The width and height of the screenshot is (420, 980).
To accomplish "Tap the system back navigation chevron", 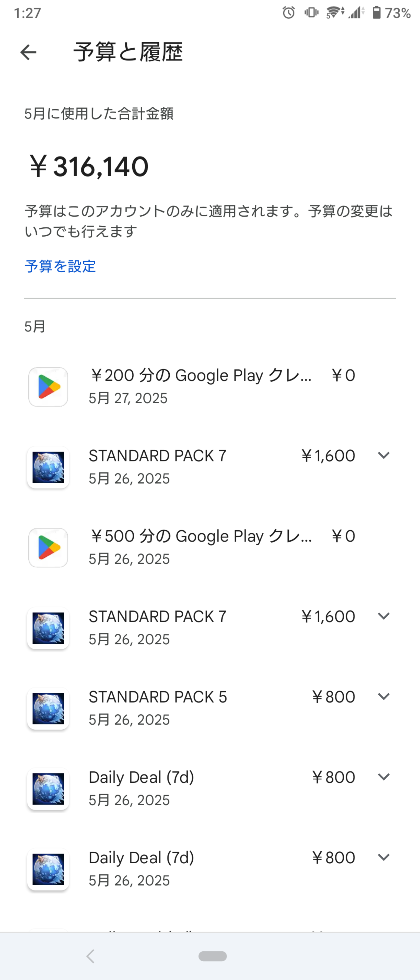I will (x=90, y=956).
